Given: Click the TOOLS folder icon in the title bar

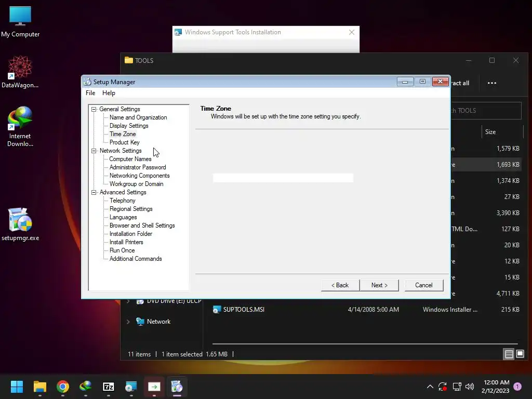Looking at the screenshot, I should (x=129, y=60).
